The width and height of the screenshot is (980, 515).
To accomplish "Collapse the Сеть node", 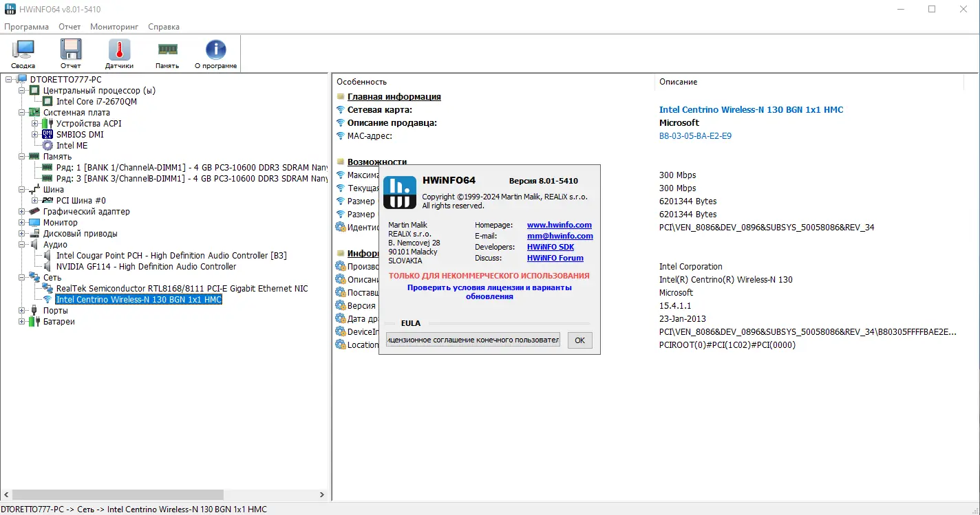I will click(22, 277).
